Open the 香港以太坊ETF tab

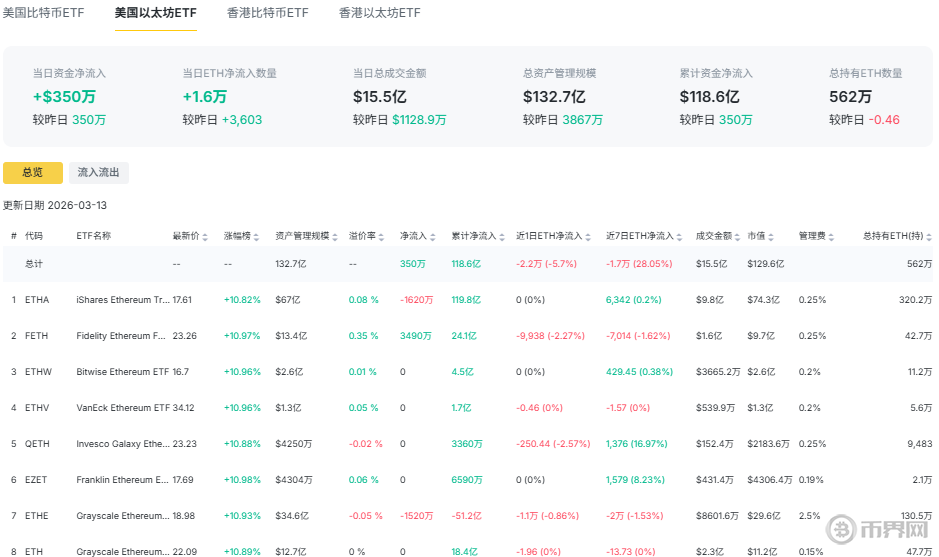coord(380,13)
